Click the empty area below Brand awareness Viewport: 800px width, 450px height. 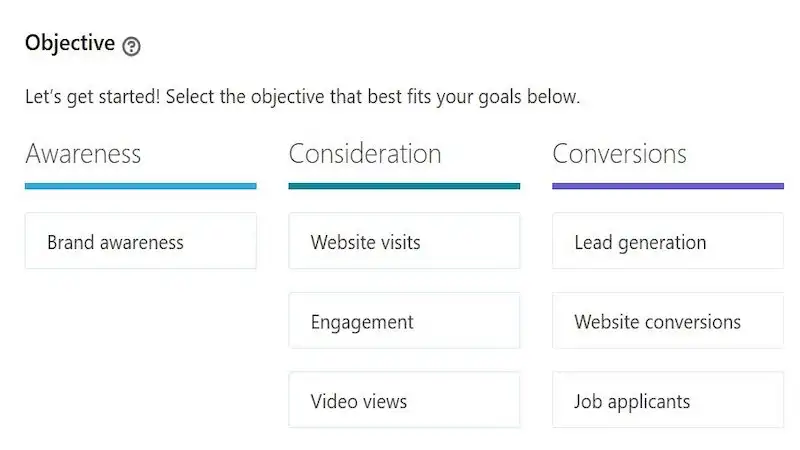(x=140, y=350)
